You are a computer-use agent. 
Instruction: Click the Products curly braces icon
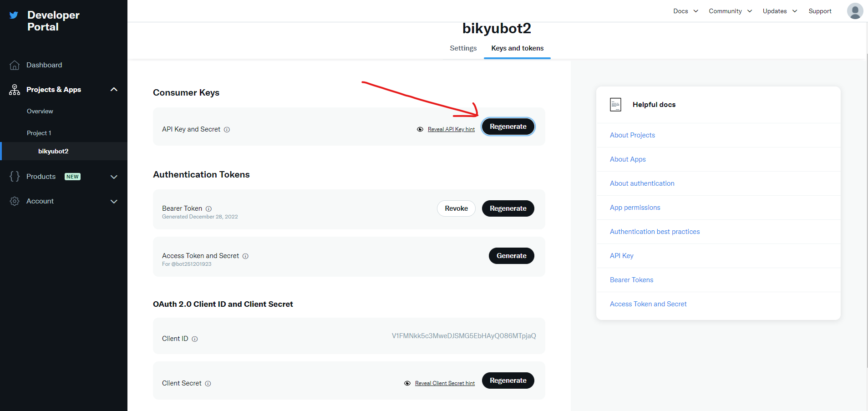(15, 177)
